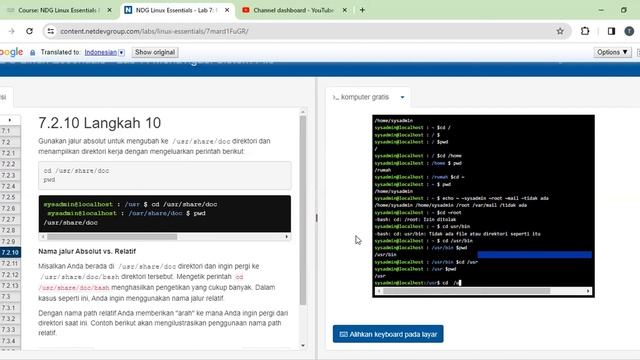Go to section 7.2.9 in sidebar
The image size is (640, 360).
point(10,241)
